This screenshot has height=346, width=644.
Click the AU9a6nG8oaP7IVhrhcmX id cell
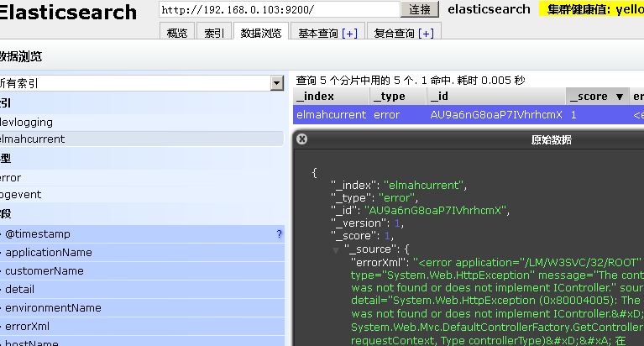pos(496,115)
